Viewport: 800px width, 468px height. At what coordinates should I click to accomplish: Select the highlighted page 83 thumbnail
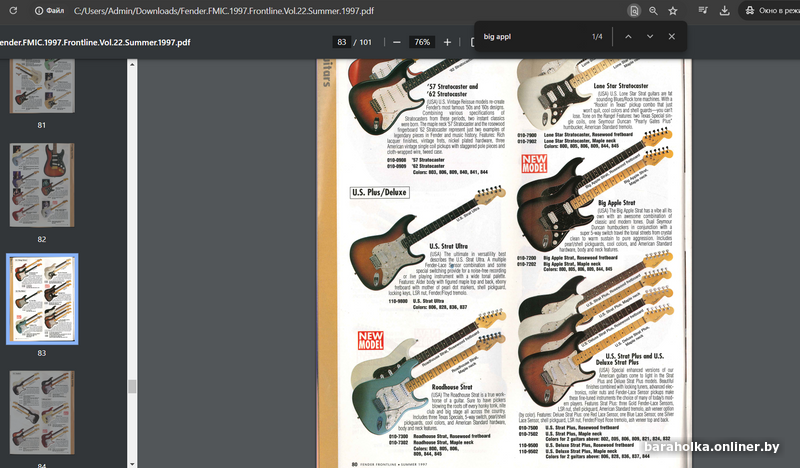[x=42, y=299]
